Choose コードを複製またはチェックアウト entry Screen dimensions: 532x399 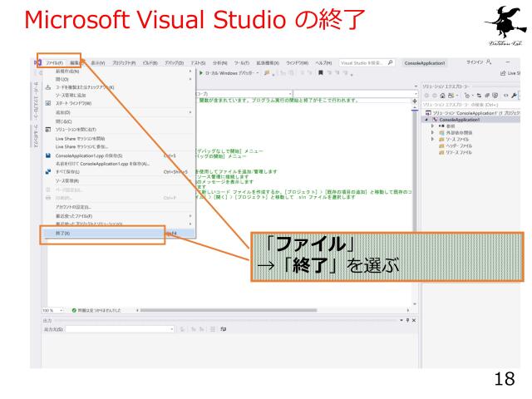click(x=118, y=87)
